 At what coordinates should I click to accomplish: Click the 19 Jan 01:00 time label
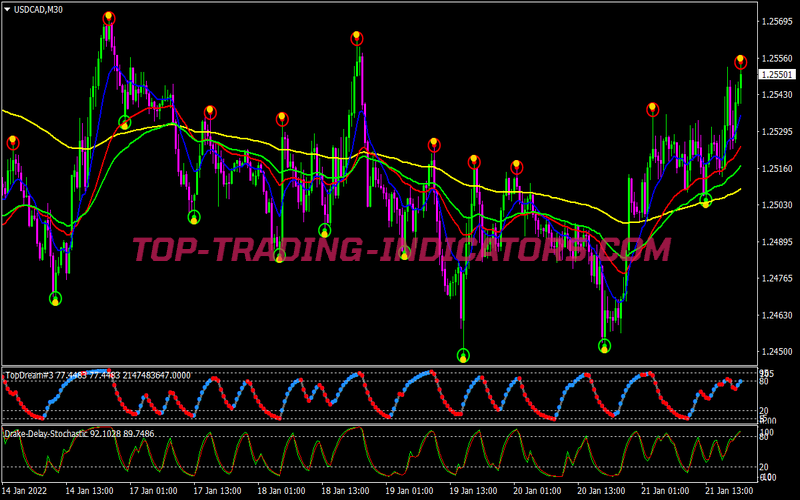[x=409, y=491]
